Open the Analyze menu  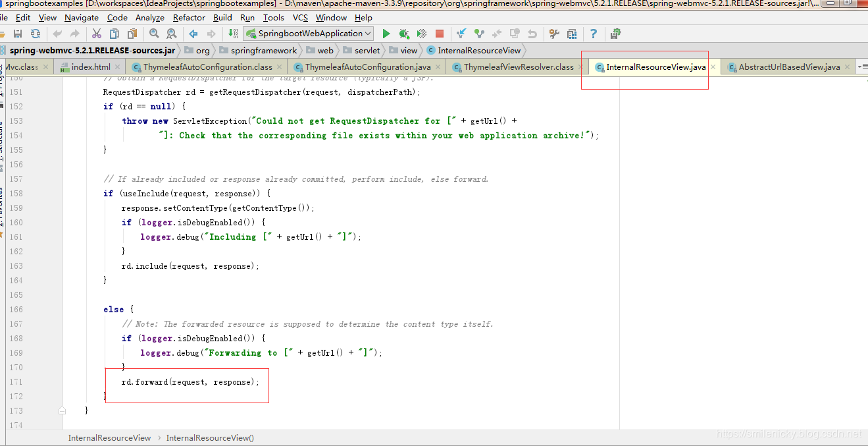(150, 18)
